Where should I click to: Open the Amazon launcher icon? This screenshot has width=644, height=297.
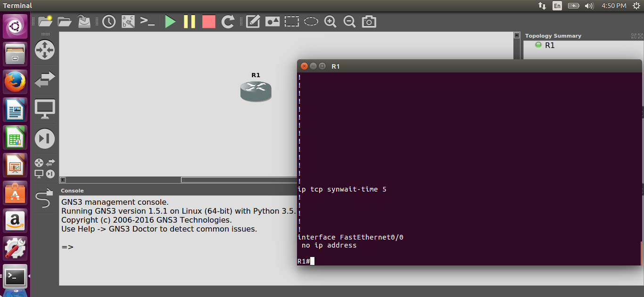[16, 221]
